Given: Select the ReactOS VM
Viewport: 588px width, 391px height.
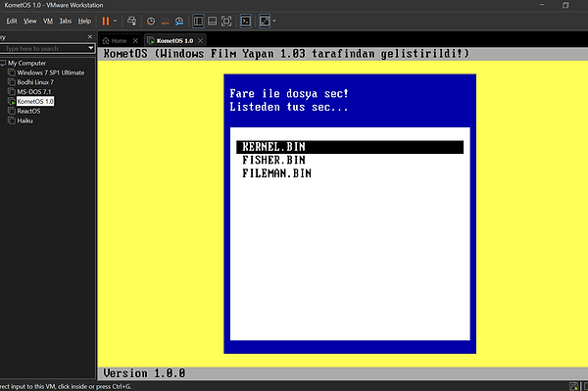Looking at the screenshot, I should point(28,111).
